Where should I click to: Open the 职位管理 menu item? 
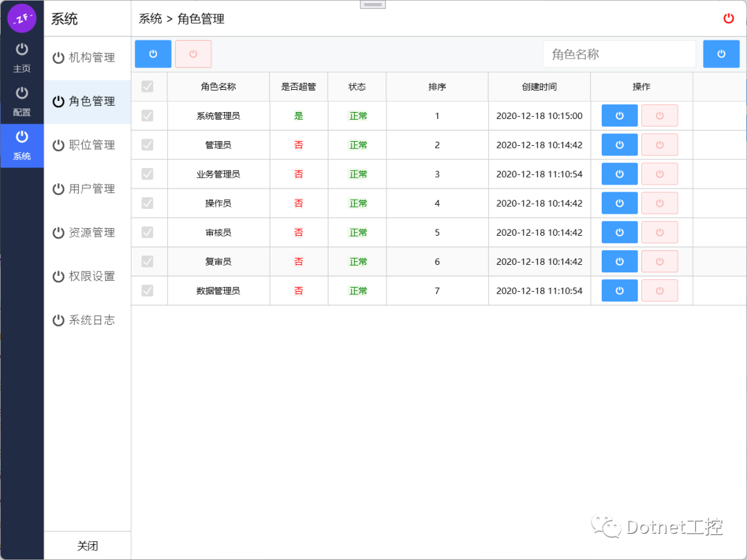tap(87, 144)
